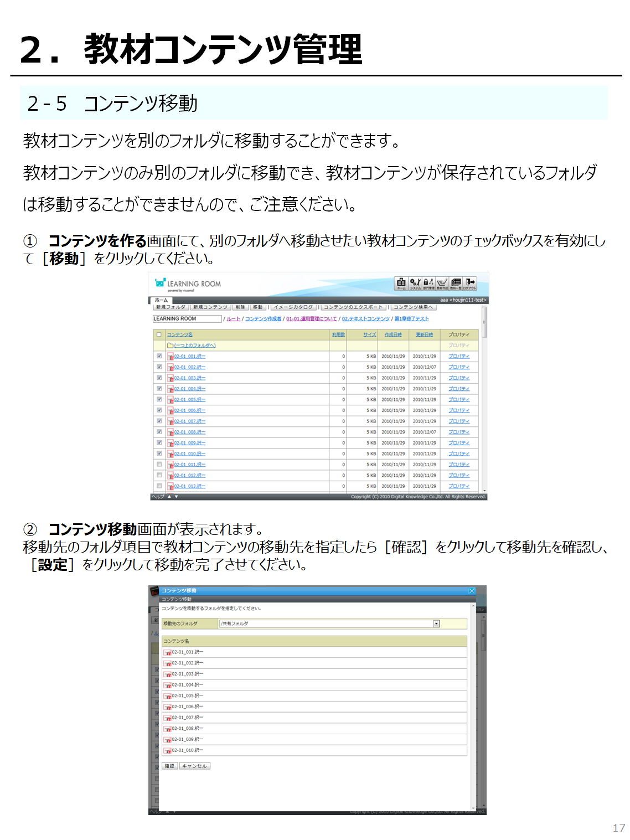
Task: Click the LEARNING ROOM path input field
Action: click(x=187, y=319)
